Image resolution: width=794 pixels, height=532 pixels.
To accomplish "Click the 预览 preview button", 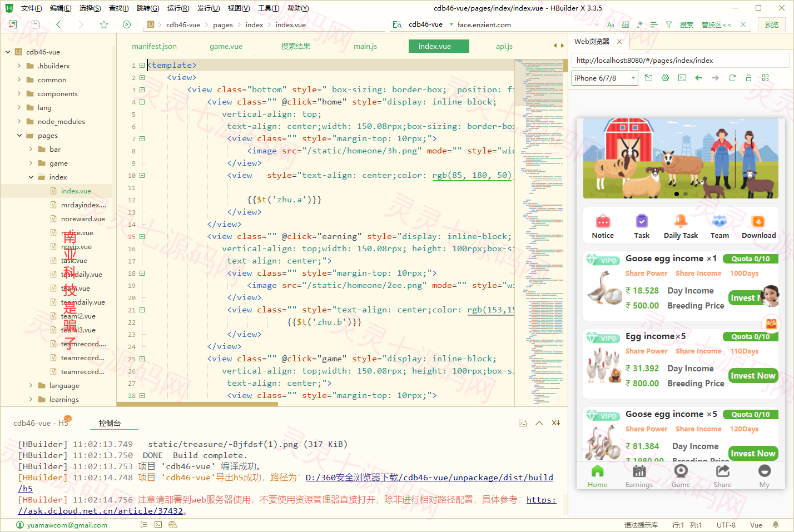I will [x=772, y=24].
